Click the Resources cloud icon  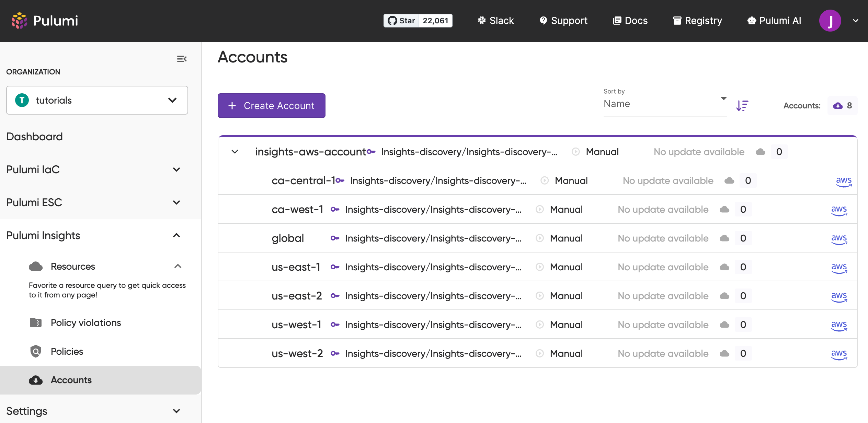[x=36, y=266]
